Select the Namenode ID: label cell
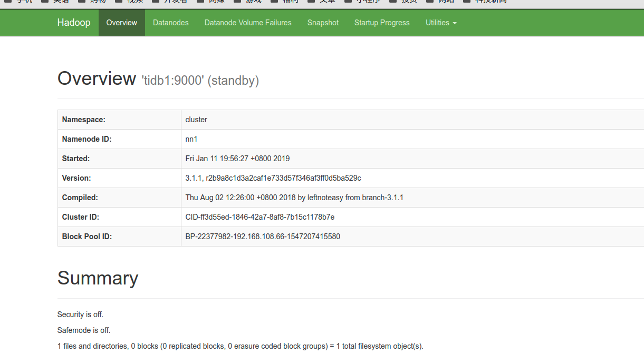The width and height of the screenshot is (644, 354). [119, 139]
